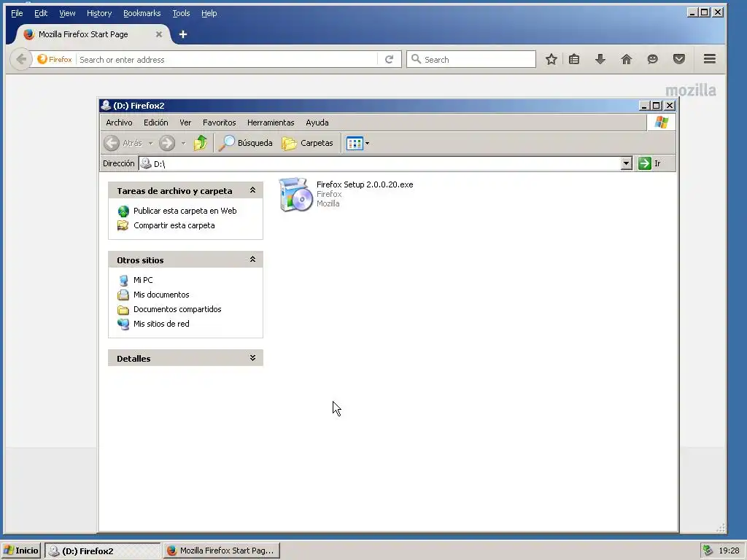
Task: Collapse Otros sitios panel
Action: (252, 260)
